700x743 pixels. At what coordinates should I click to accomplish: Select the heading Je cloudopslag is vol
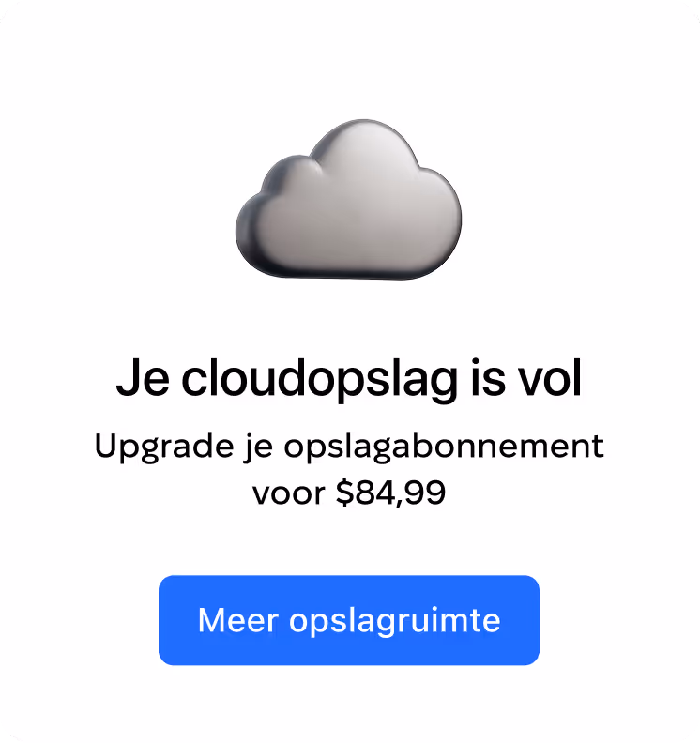[x=349, y=380]
